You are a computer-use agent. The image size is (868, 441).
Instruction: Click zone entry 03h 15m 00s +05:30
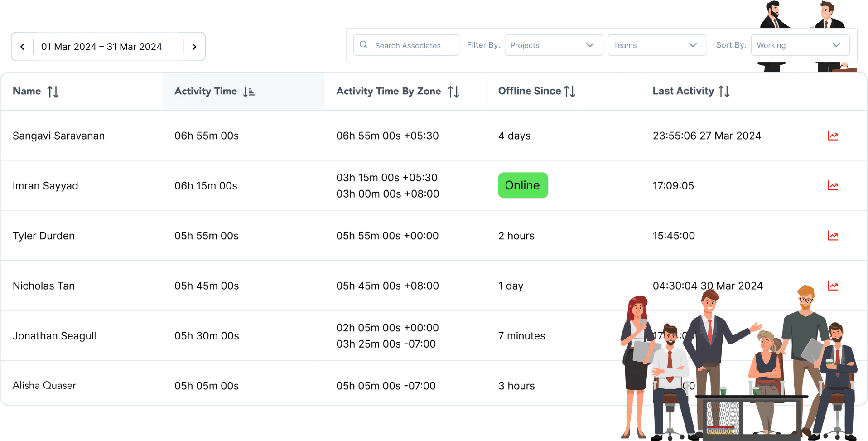[x=387, y=177]
